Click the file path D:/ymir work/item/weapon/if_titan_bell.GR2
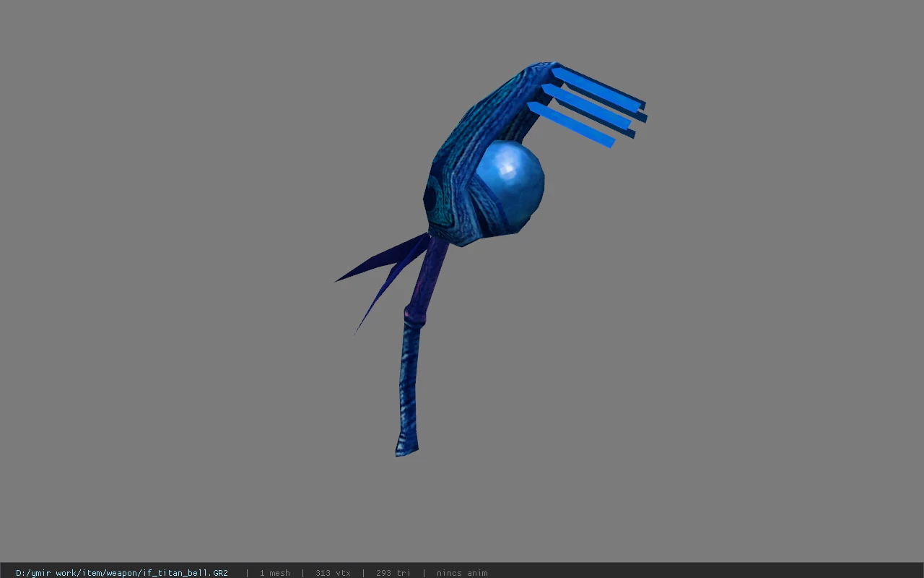This screenshot has width=924, height=578. [122, 573]
